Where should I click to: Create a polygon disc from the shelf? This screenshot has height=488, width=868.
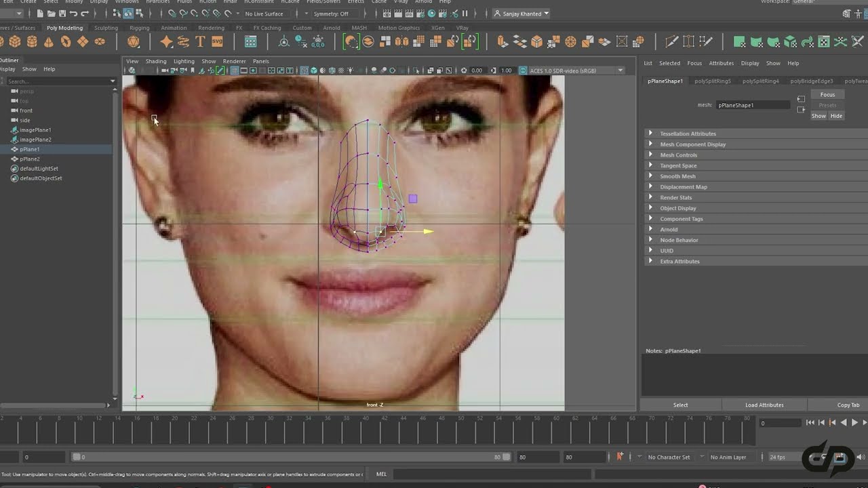point(100,41)
